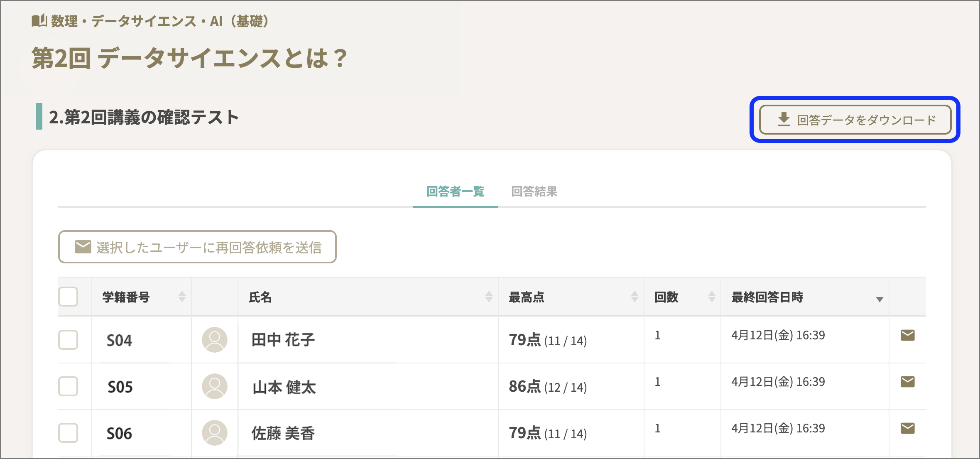Check the box for student S06

pyautogui.click(x=68, y=433)
